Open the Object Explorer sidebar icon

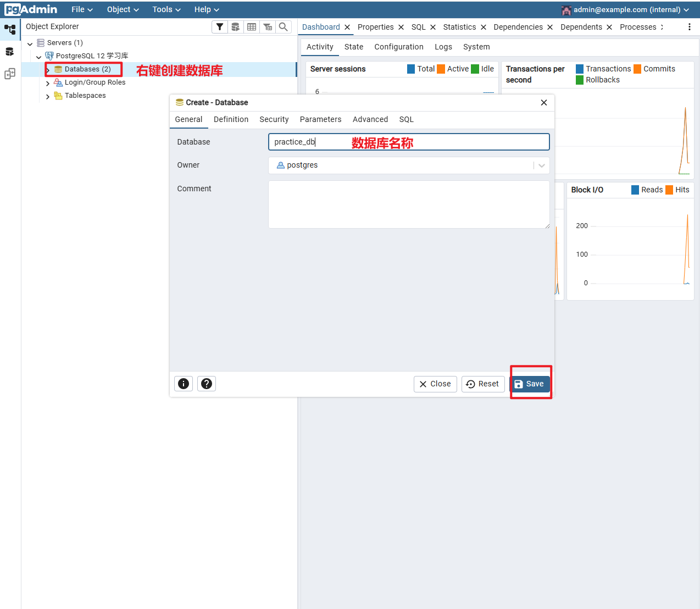tap(10, 30)
